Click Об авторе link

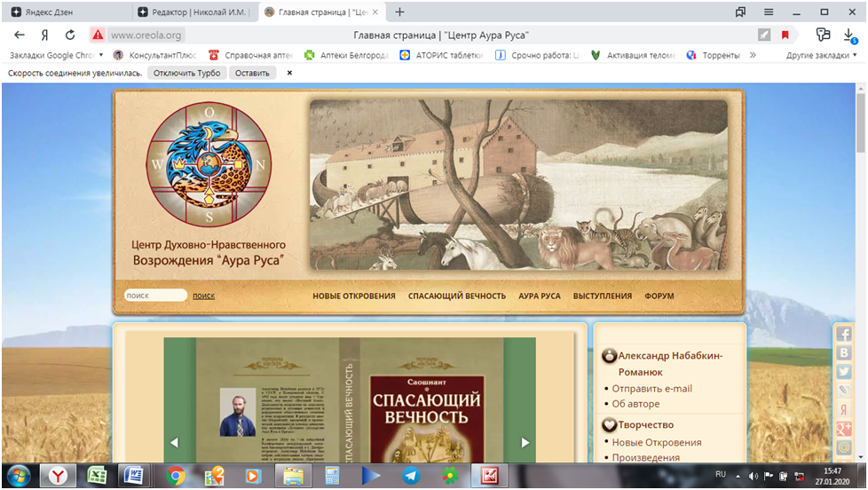click(x=635, y=404)
